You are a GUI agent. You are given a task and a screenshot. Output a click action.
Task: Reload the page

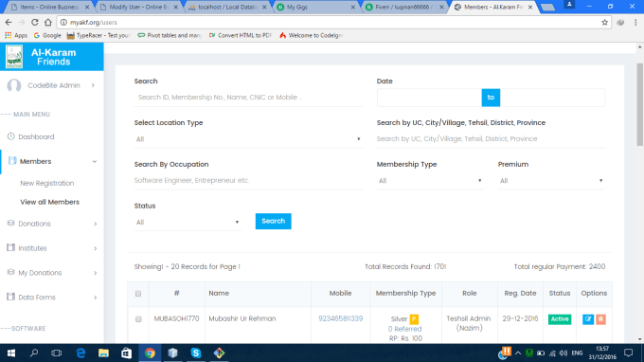coord(35,23)
